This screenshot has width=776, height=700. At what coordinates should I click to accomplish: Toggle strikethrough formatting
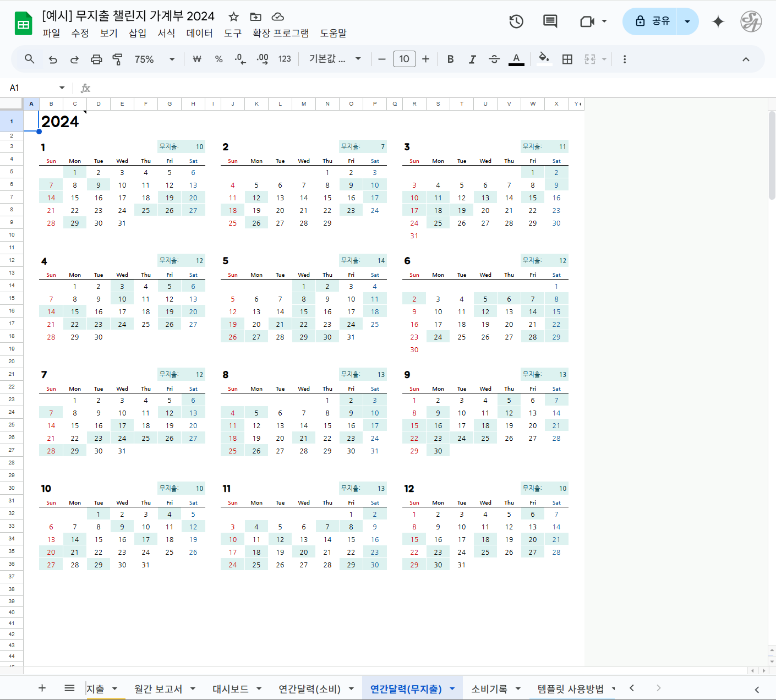point(494,59)
